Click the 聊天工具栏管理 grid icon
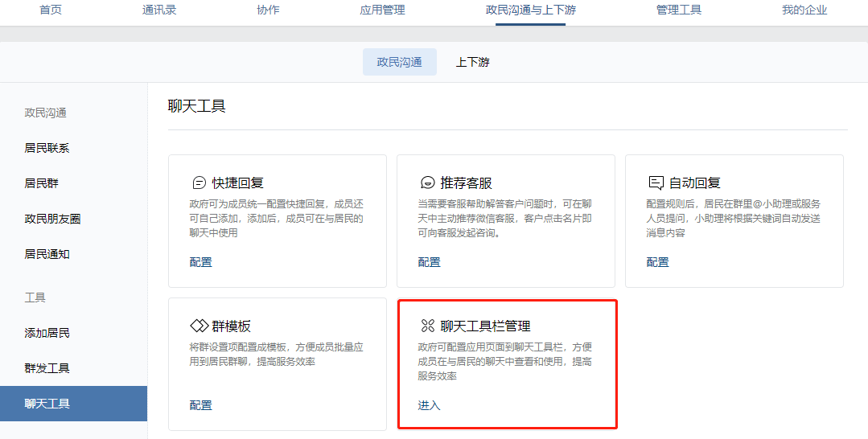The image size is (868, 439). tap(427, 326)
